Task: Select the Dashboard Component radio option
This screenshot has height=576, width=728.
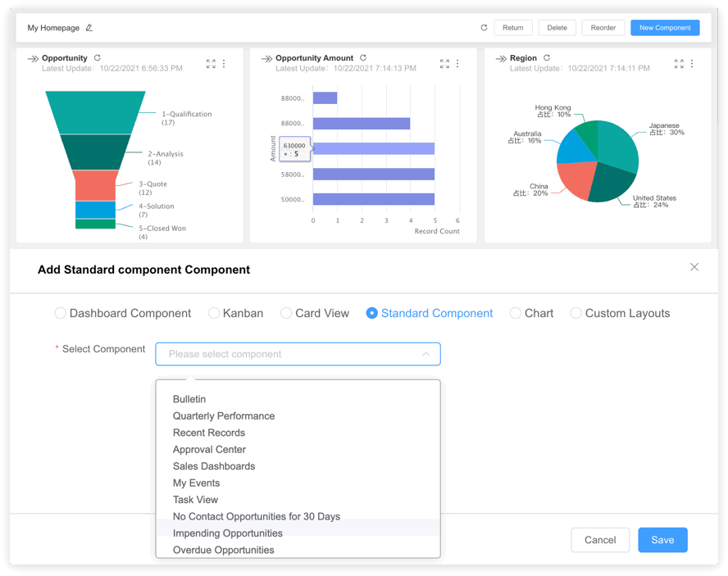Action: 61,313
